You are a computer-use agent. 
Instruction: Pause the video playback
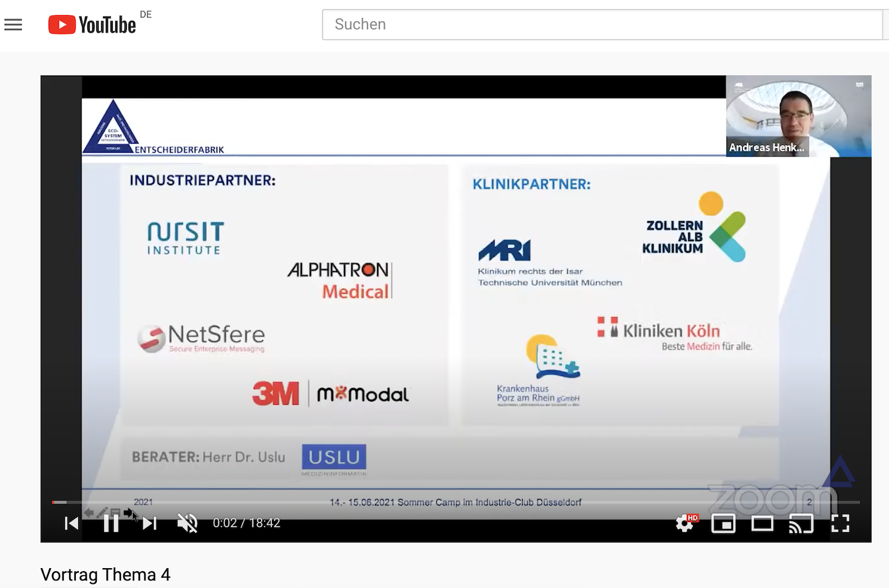(x=111, y=523)
